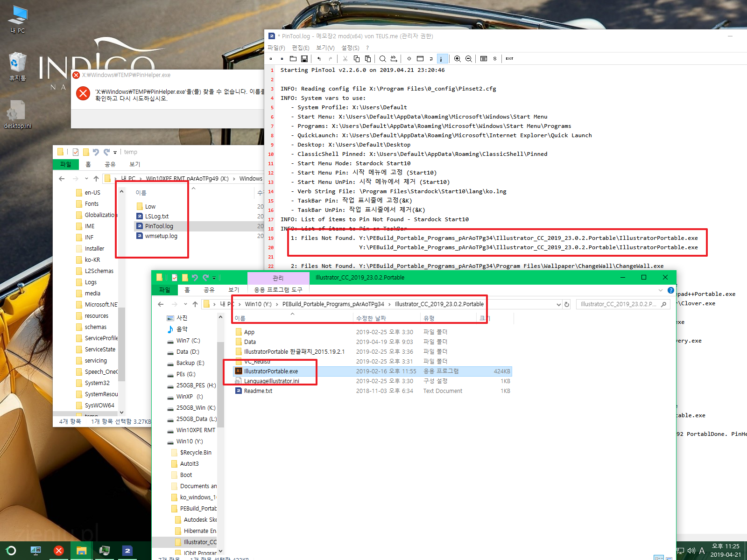The height and width of the screenshot is (560, 747).
Task: Click the red X error icon on taskbar
Action: pos(59,551)
